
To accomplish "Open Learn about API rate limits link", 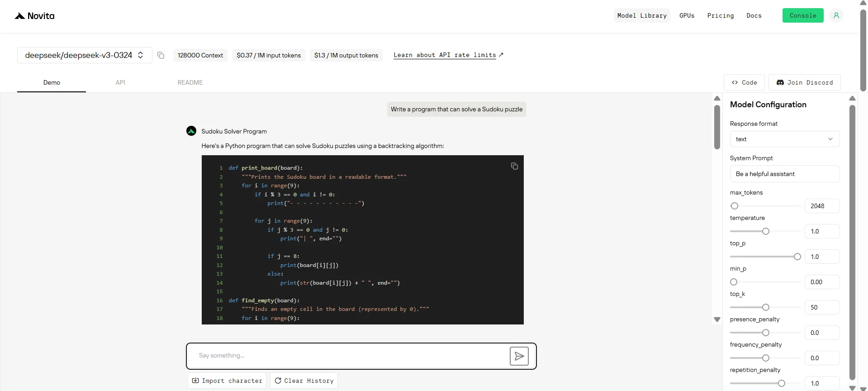I will pyautogui.click(x=445, y=55).
